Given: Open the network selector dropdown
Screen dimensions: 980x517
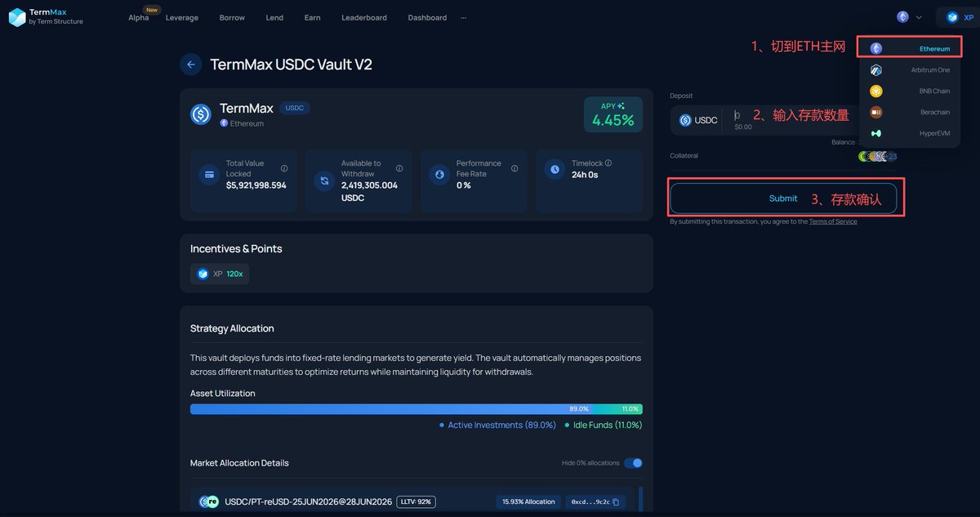Looking at the screenshot, I should tap(909, 17).
